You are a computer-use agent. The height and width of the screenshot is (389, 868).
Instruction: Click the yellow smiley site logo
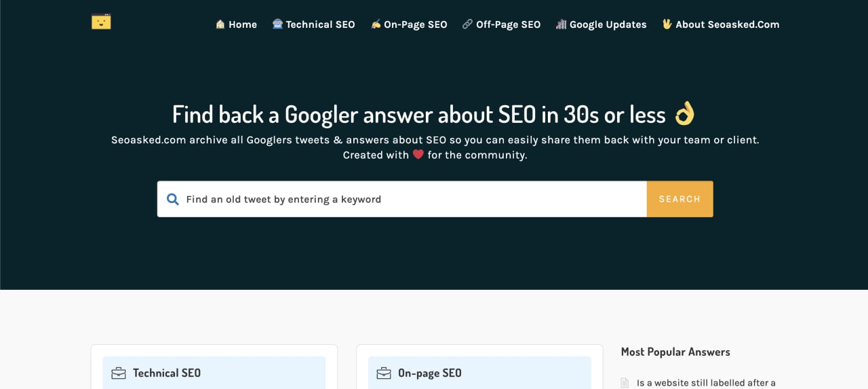click(x=101, y=21)
